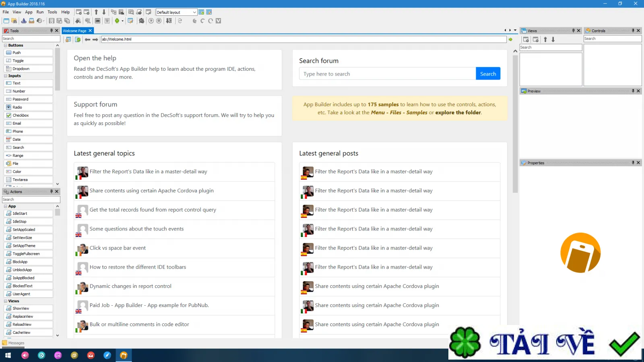Click the green go arrow after address bar

(x=510, y=39)
